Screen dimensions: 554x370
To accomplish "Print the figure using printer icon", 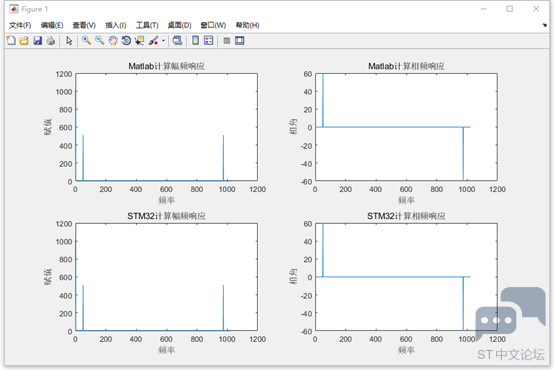I will pos(51,41).
